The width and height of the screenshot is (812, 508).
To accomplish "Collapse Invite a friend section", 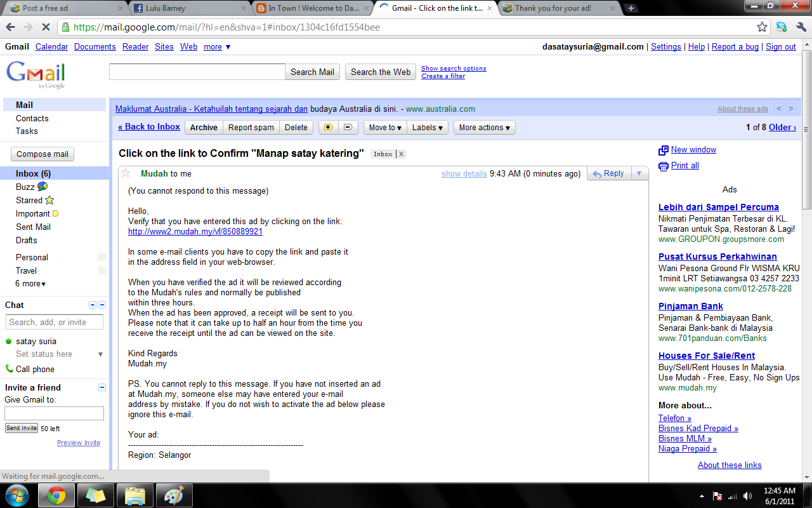I will (102, 387).
